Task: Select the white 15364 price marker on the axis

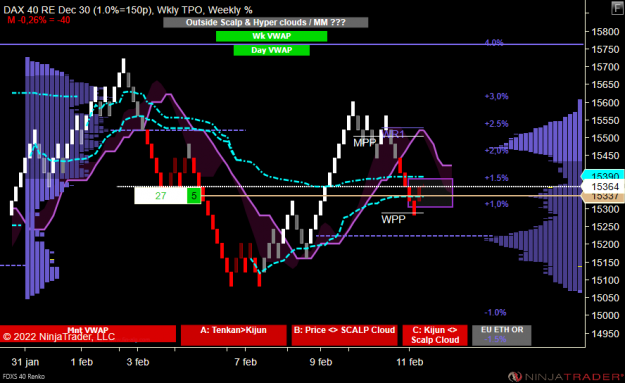Action: coord(604,187)
